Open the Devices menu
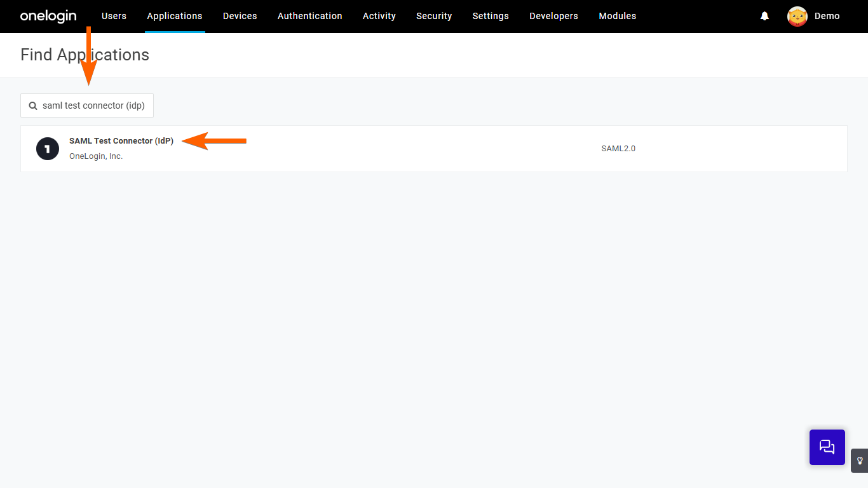The image size is (868, 488). [240, 16]
